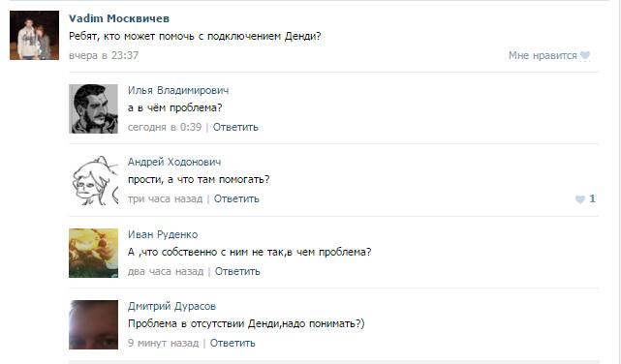The width and height of the screenshot is (621, 364).
Task: Open Vadim Москвичев's profile photo
Action: point(35,36)
